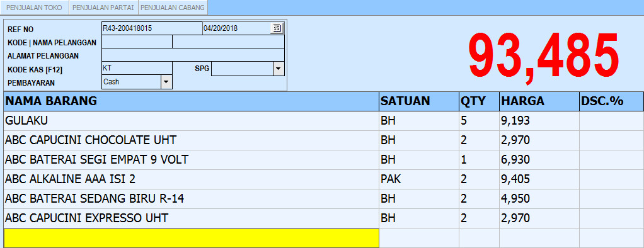This screenshot has height=248, width=644.
Task: Click price 2,970 for CHOCOLATE UHT
Action: pos(539,140)
